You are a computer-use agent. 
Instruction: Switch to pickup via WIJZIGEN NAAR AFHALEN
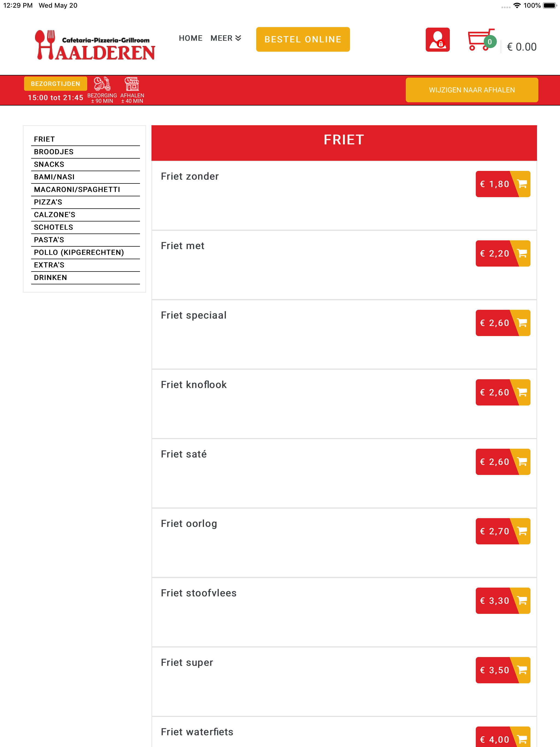(472, 90)
